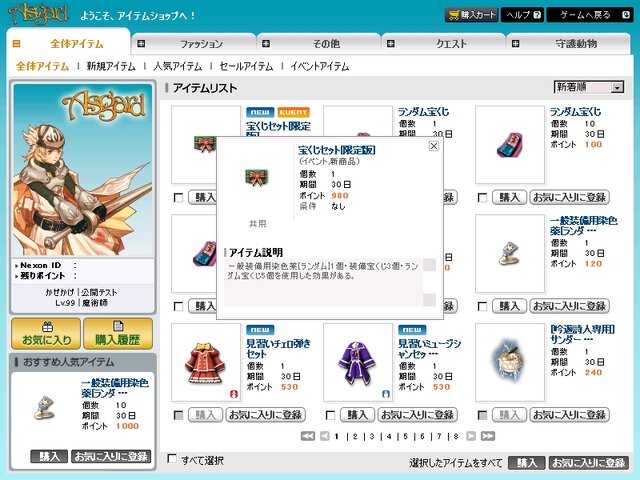Collapse the icon on 全体アイテム tab
Screen dimensions: 640x480
click(16, 43)
